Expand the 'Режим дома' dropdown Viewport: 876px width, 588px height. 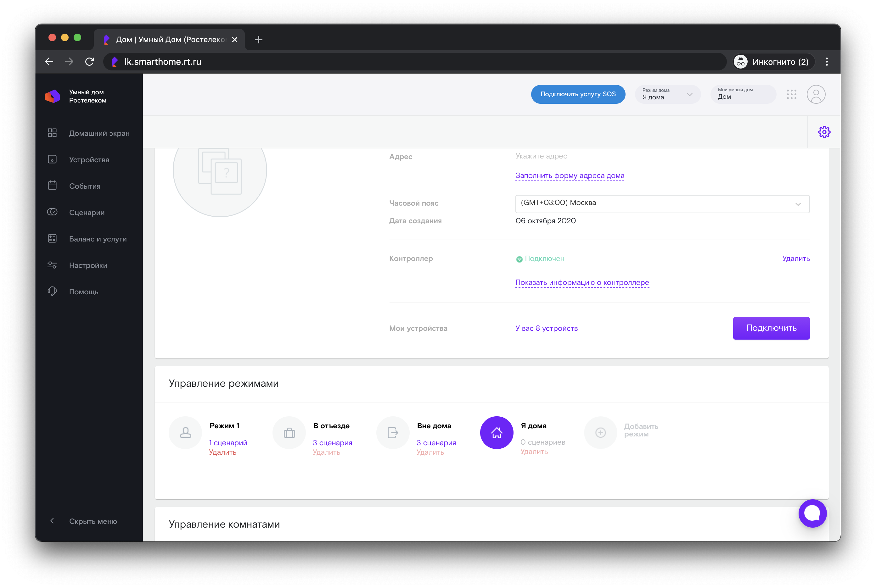click(x=667, y=94)
